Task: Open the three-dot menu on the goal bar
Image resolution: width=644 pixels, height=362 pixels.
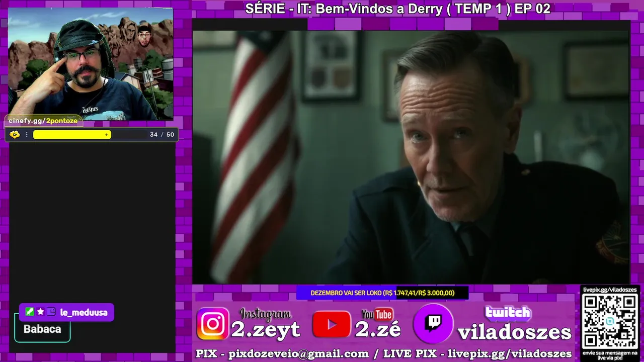Action: coord(27,135)
